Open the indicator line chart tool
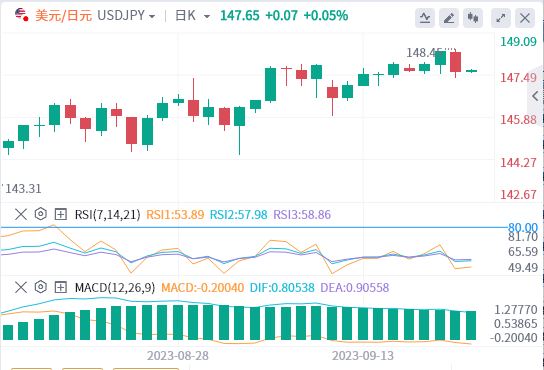The height and width of the screenshot is (370, 544). point(425,18)
